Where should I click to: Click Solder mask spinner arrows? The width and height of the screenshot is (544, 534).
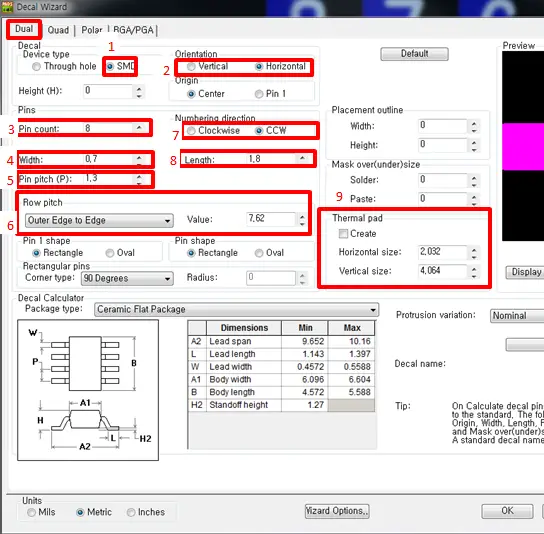[474, 180]
